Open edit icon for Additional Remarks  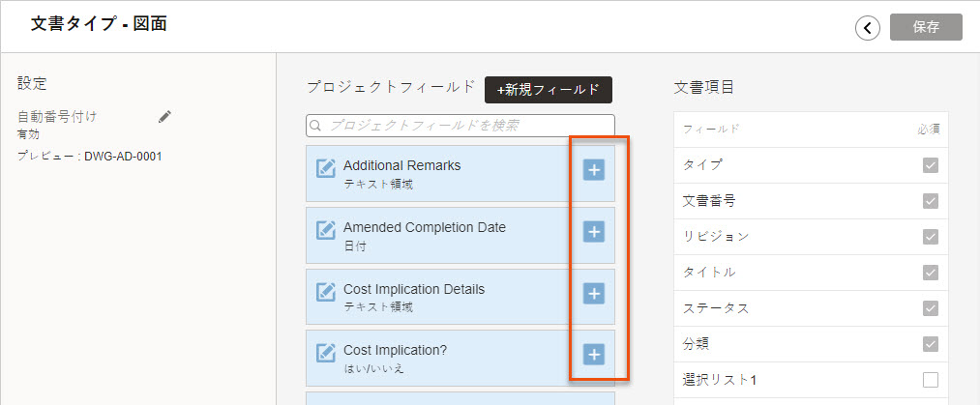pyautogui.click(x=325, y=168)
